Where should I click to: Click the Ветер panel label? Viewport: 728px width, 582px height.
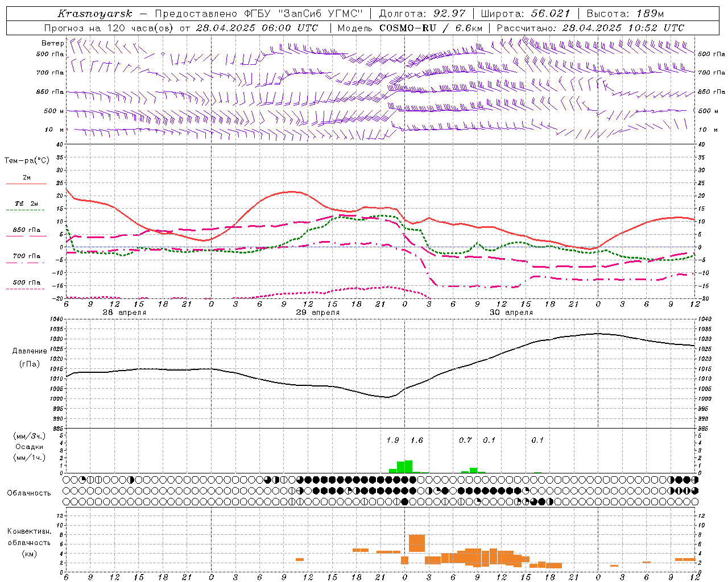click(52, 43)
